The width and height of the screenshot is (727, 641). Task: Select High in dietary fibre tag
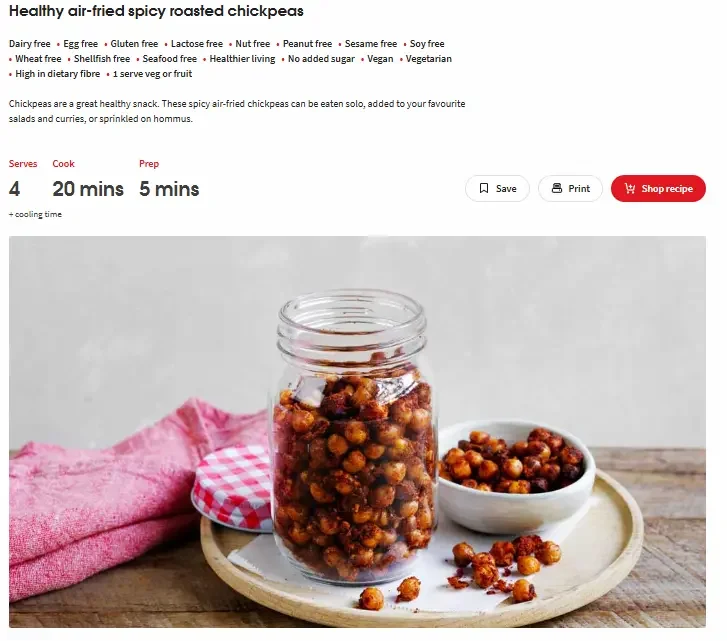pos(57,74)
